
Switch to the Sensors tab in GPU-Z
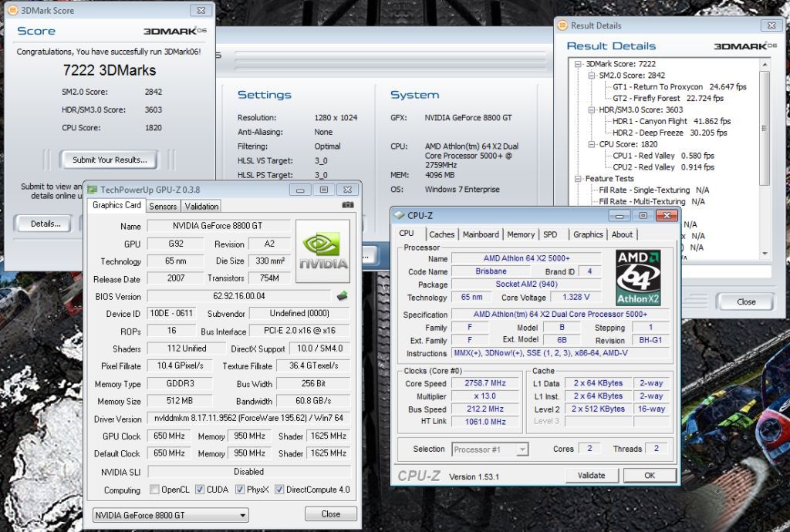163,206
